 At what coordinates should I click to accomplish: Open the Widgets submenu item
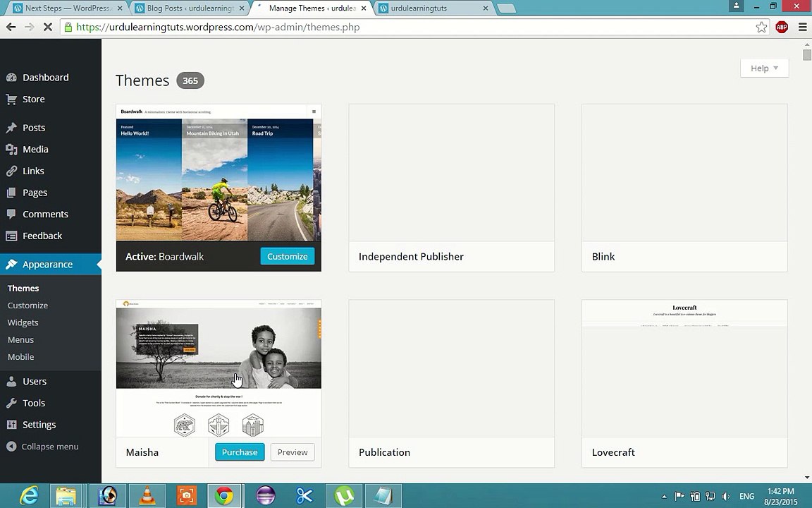[23, 322]
